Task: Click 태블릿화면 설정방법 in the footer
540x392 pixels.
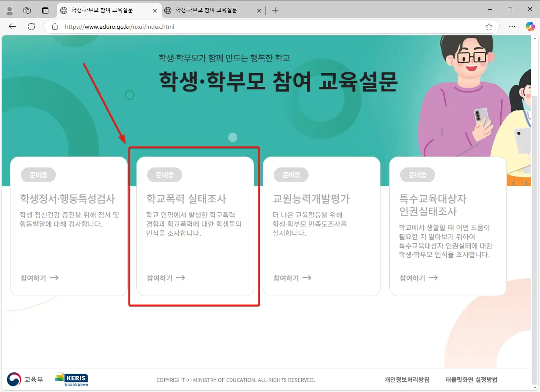Action: pyautogui.click(x=471, y=379)
